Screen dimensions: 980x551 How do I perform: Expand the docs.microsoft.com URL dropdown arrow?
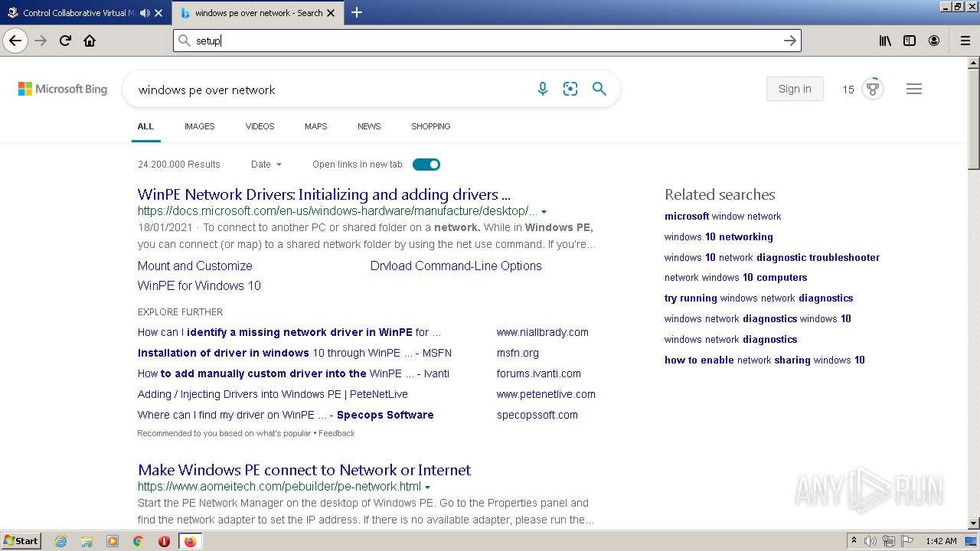pyautogui.click(x=544, y=211)
